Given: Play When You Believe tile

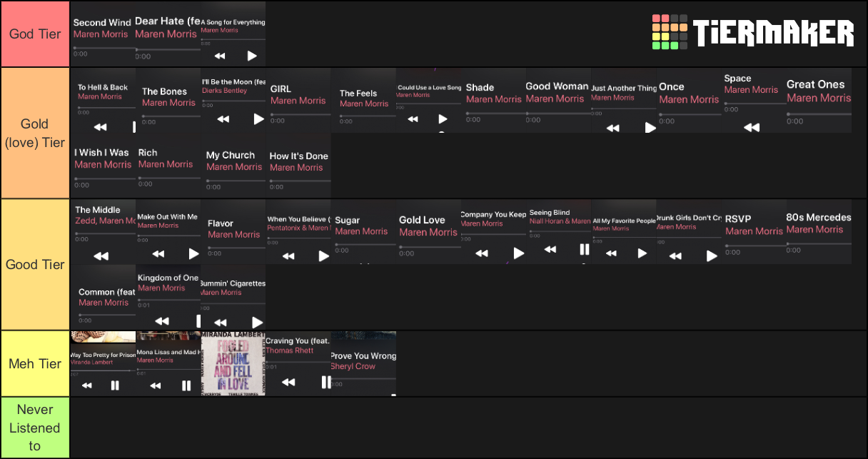Looking at the screenshot, I should (323, 256).
